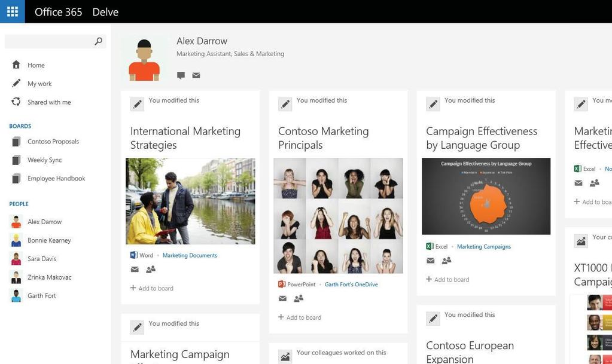Image resolution: width=612 pixels, height=364 pixels.
Task: Open Sara Davis in People list
Action: coord(42,259)
